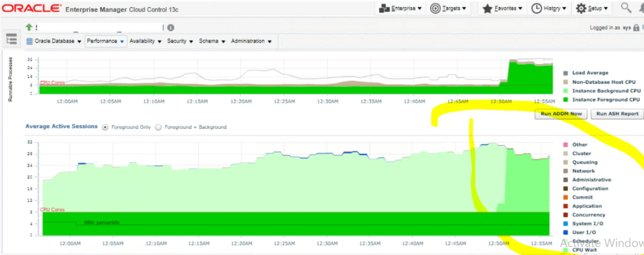Click the User I/O legend swatch
644x255 pixels.
[x=566, y=232]
